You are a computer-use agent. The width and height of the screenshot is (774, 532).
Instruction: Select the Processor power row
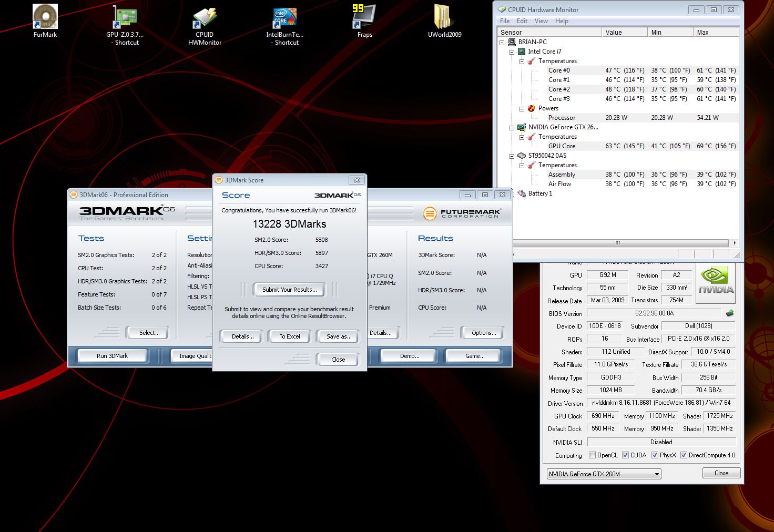pos(642,118)
